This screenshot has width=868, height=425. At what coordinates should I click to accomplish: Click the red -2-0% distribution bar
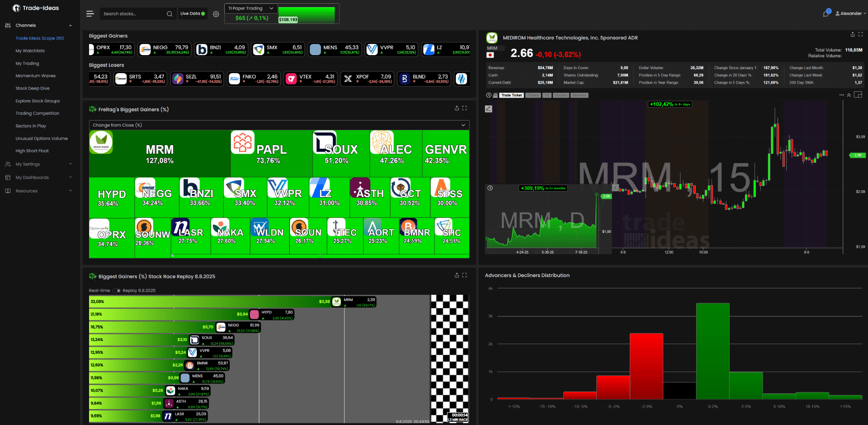646,366
